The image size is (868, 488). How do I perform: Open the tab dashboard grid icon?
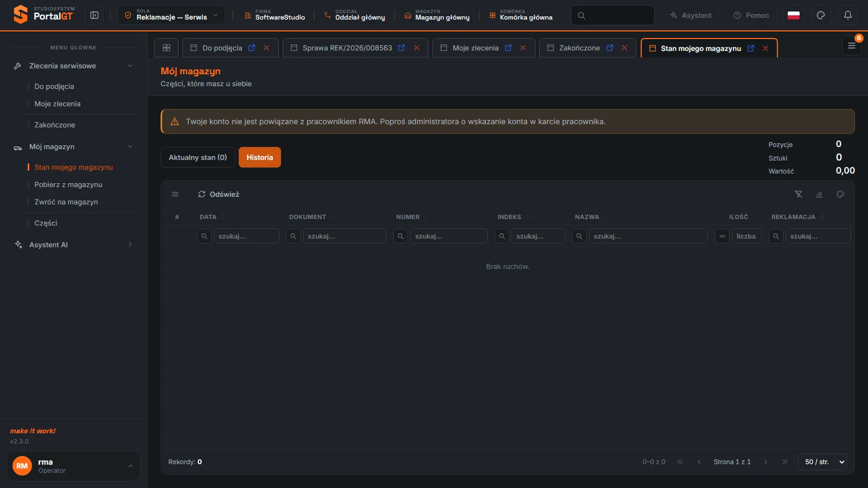(x=167, y=48)
